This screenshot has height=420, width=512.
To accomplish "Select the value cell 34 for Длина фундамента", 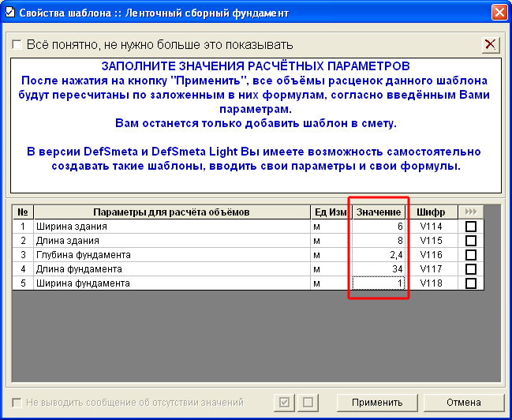I will [x=379, y=269].
